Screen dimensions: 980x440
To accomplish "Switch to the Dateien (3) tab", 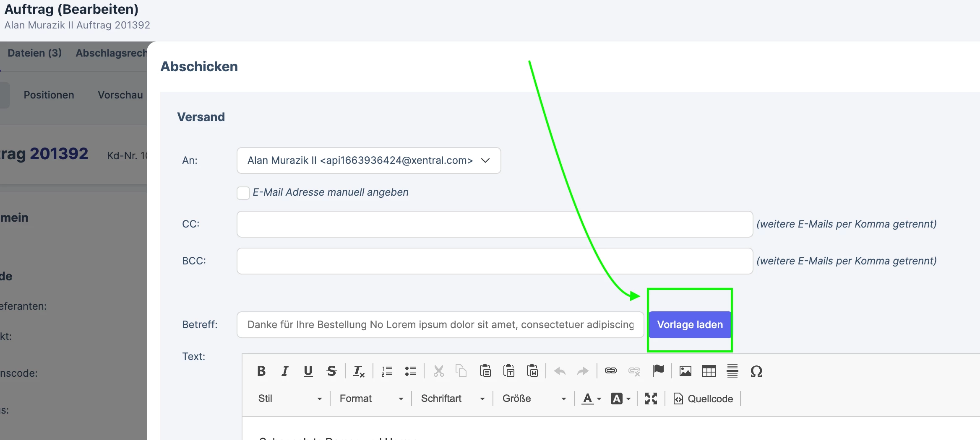I will pyautogui.click(x=35, y=53).
